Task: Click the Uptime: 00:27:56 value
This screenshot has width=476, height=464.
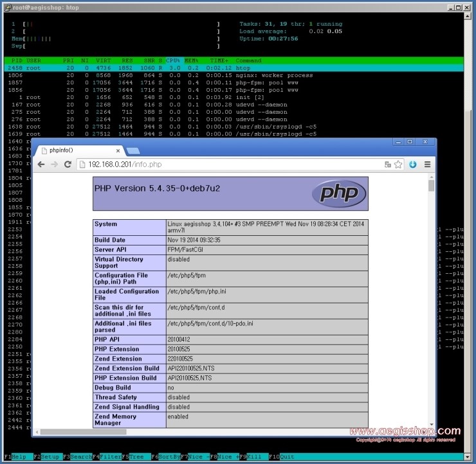Action: tap(269, 39)
